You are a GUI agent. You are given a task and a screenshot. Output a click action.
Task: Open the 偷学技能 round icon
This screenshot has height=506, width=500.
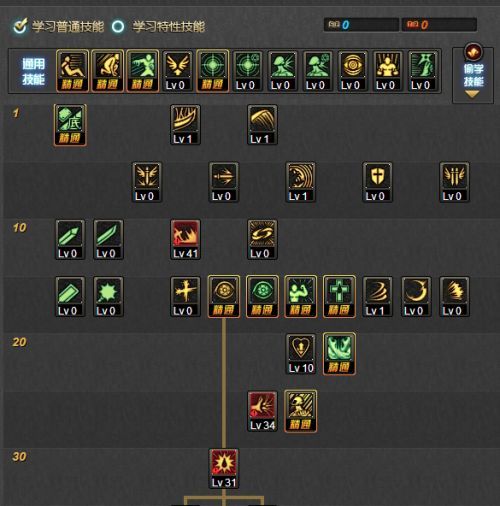(473, 52)
